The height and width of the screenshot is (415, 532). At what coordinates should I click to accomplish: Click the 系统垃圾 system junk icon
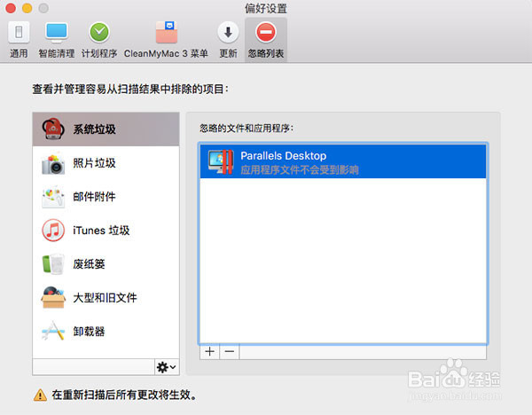coord(53,129)
